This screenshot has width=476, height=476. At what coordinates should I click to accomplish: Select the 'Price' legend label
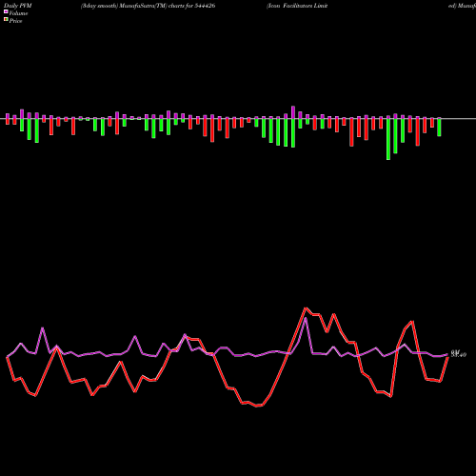15,21
